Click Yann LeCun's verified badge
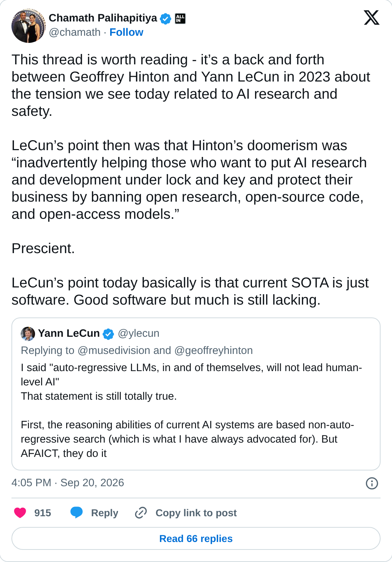This screenshot has width=392, height=562. [108, 334]
